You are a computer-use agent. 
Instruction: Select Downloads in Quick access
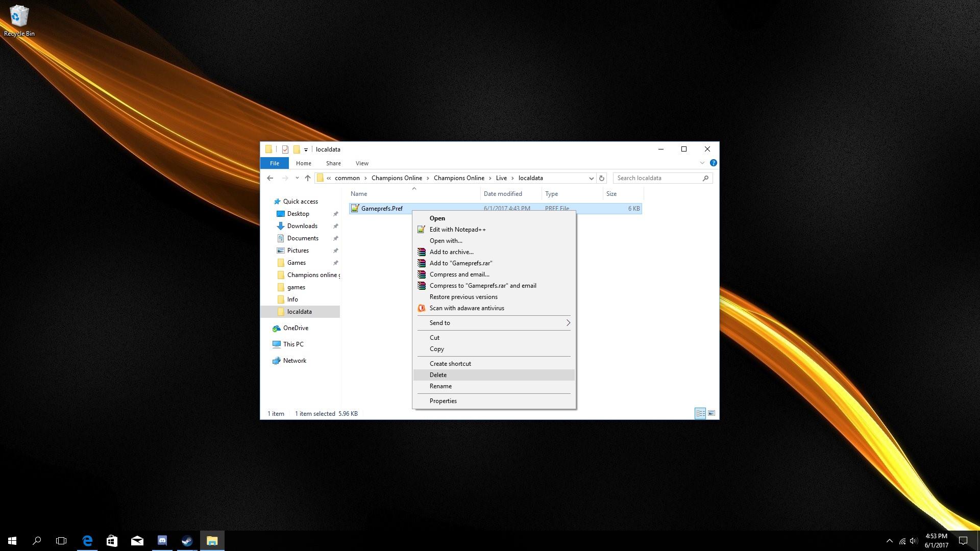[302, 226]
